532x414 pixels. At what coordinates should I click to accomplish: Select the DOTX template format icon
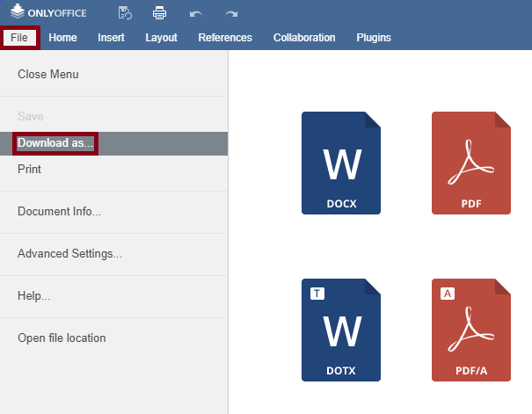(x=340, y=330)
